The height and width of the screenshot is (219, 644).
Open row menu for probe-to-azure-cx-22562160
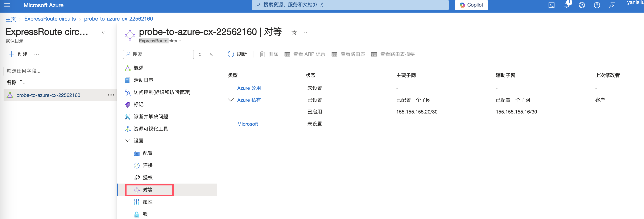(111, 95)
